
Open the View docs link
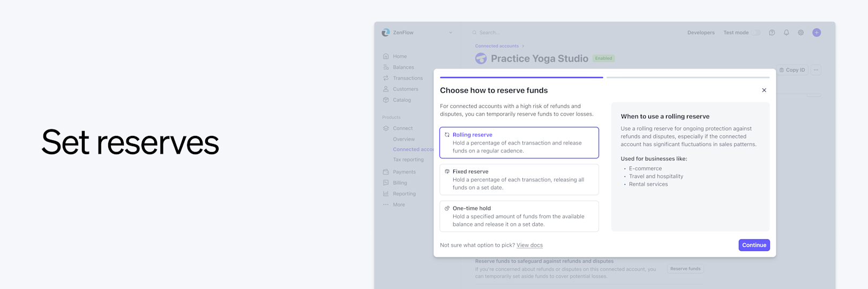pyautogui.click(x=529, y=245)
